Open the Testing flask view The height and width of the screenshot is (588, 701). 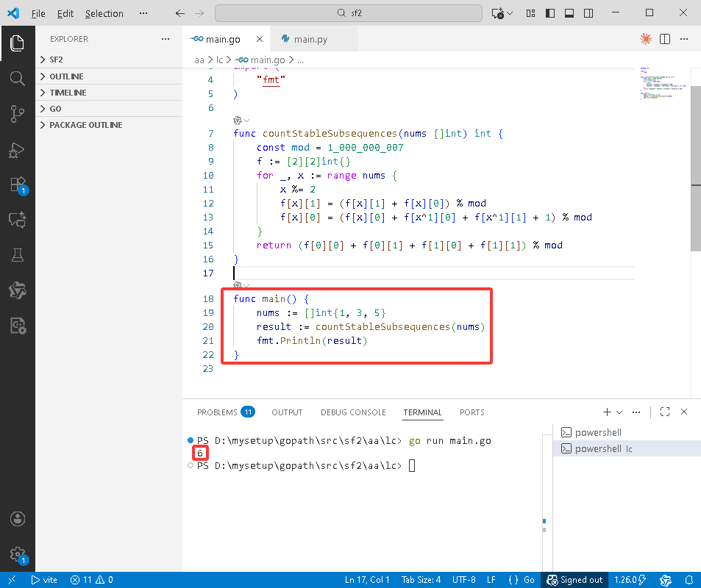pos(17,255)
